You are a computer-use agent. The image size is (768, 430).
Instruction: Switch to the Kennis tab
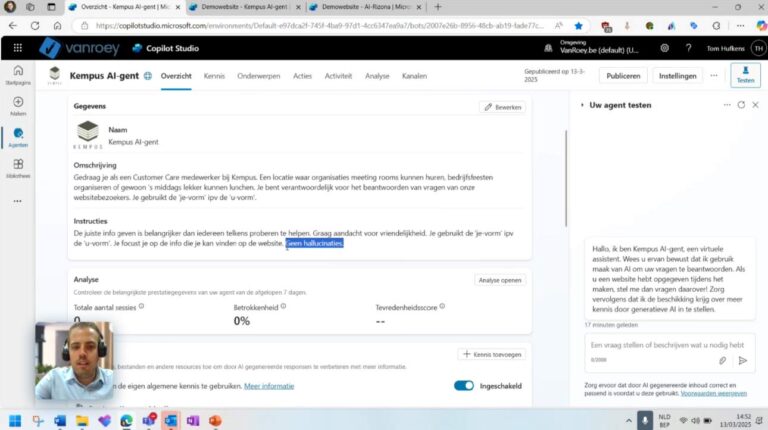click(x=214, y=76)
